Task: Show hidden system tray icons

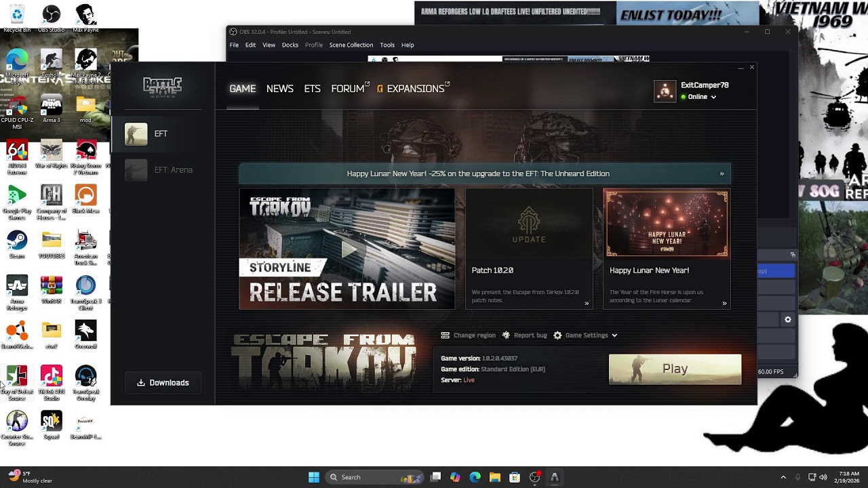Action: [x=783, y=477]
